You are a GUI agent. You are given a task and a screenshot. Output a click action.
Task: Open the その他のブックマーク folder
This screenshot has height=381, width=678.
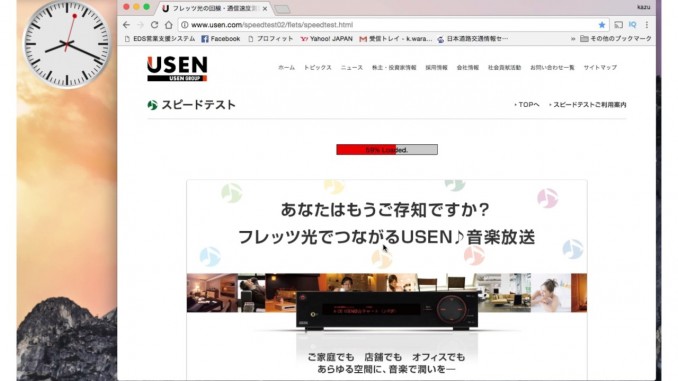pos(616,39)
